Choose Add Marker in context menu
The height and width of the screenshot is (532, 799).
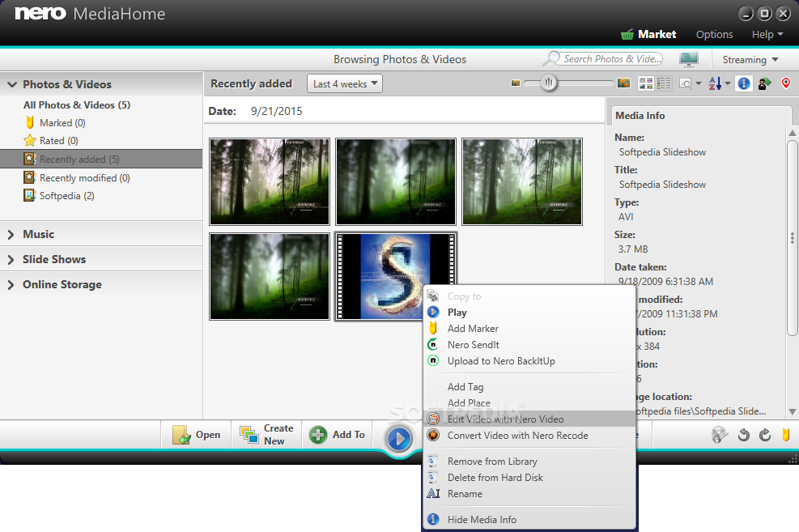click(x=530, y=329)
